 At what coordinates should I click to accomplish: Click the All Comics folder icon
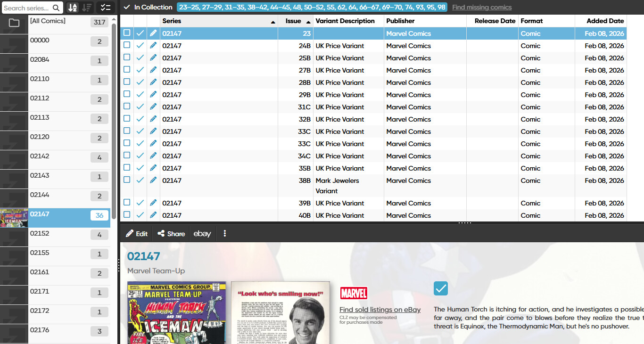click(x=14, y=23)
